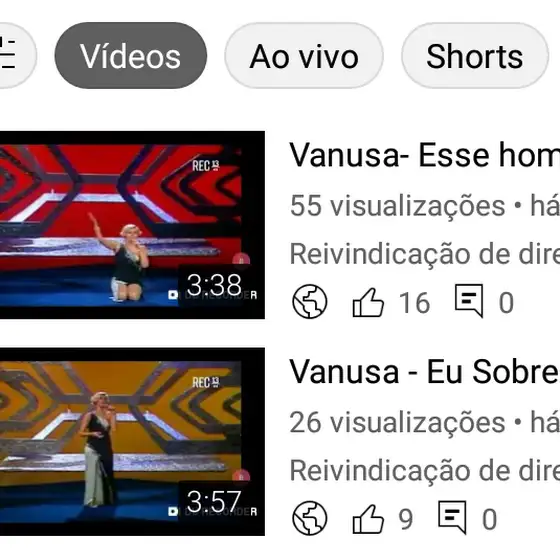Click the 3:38 duration badge
Image resolution: width=560 pixels, height=560 pixels.
tap(214, 285)
